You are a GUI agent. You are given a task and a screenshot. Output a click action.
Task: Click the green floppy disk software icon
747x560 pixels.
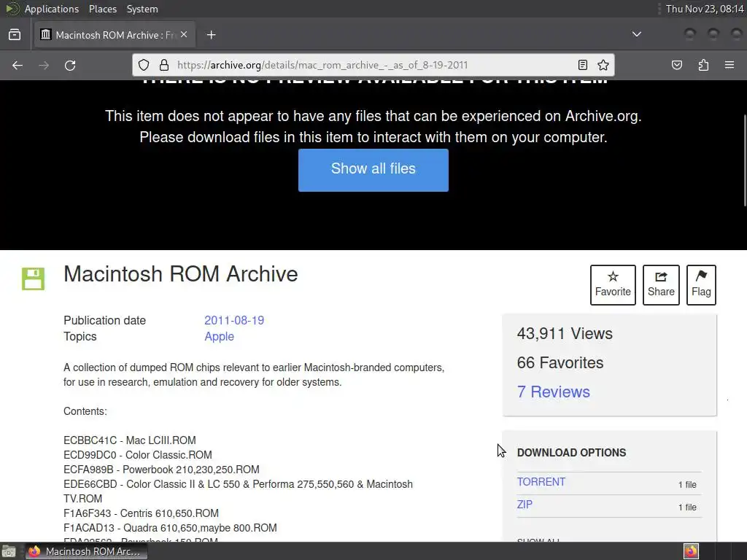tap(33, 279)
